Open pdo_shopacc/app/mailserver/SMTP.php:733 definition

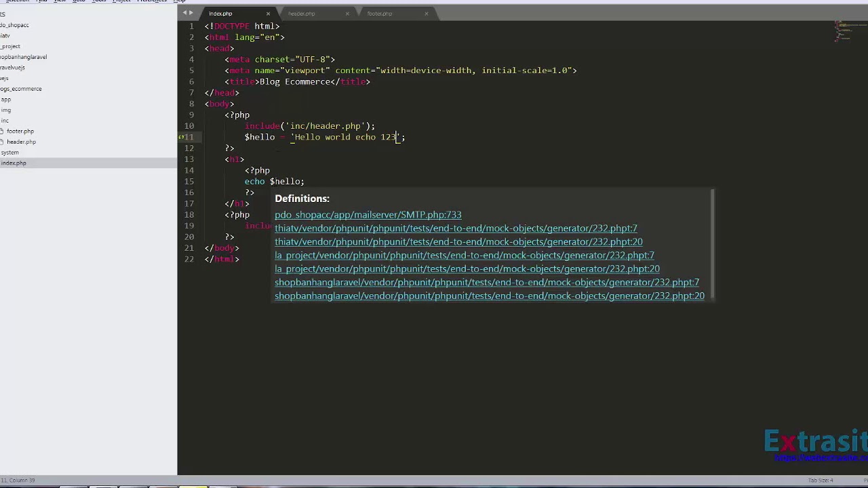tap(368, 215)
